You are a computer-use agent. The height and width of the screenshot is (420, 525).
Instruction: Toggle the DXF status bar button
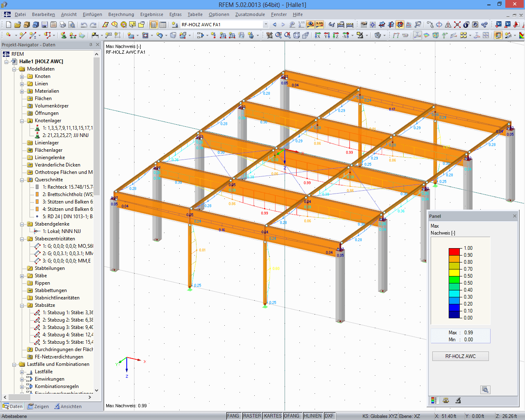(x=329, y=416)
